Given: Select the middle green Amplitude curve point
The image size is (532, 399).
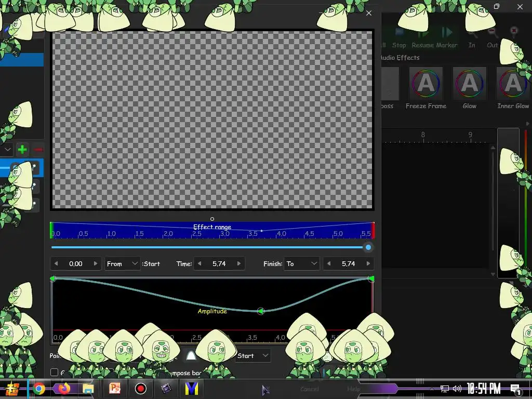Looking at the screenshot, I should coord(261,311).
